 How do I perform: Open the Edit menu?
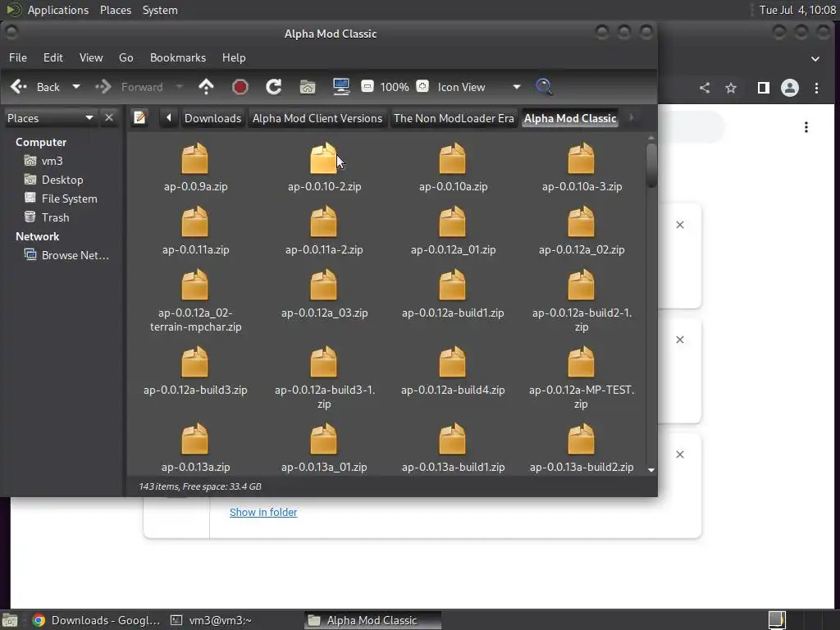(53, 57)
